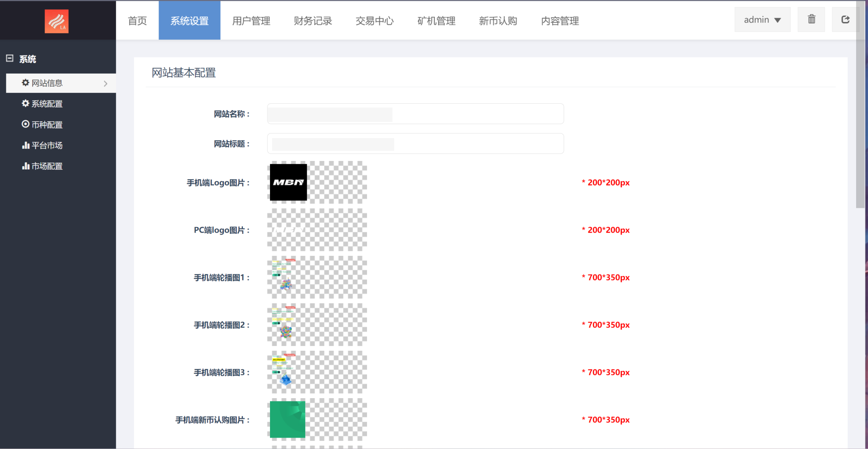Open 平台市场 via its bar chart icon

pyautogui.click(x=25, y=145)
